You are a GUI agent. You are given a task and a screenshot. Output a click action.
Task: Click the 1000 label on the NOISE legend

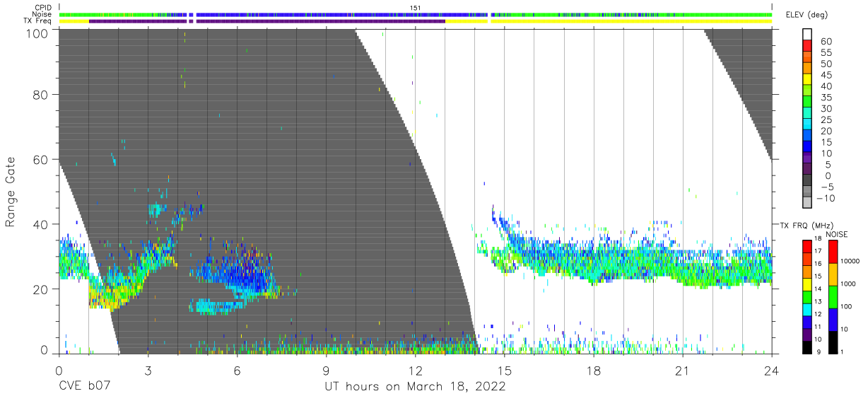click(849, 284)
